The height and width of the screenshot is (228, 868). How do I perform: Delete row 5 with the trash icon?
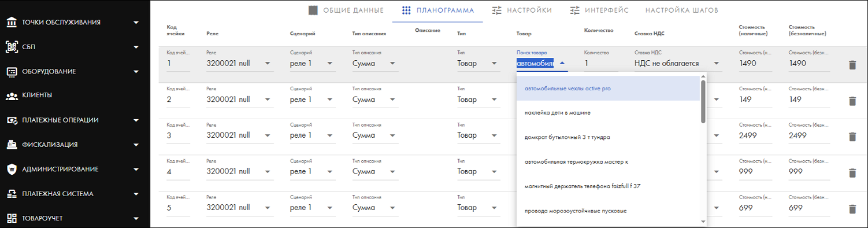tap(852, 209)
